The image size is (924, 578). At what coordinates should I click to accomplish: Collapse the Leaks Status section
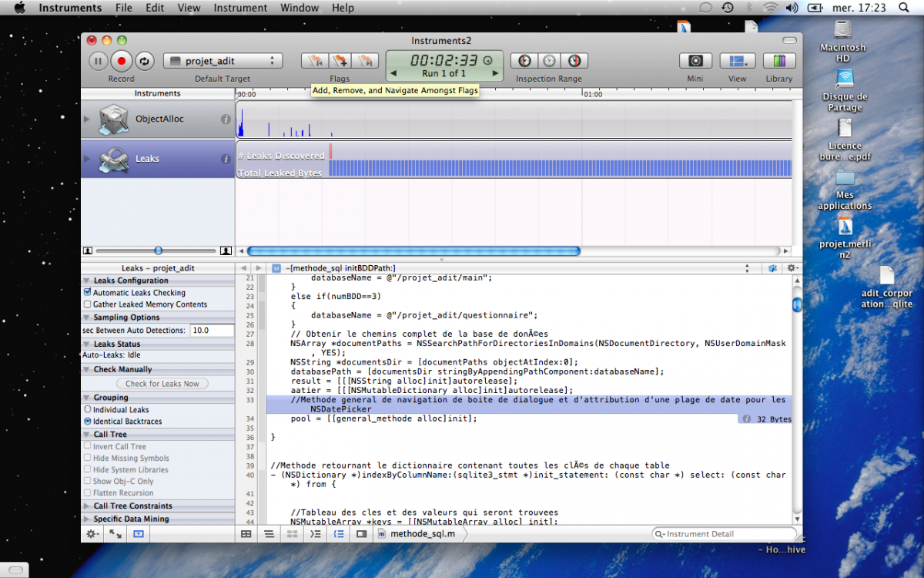click(87, 344)
